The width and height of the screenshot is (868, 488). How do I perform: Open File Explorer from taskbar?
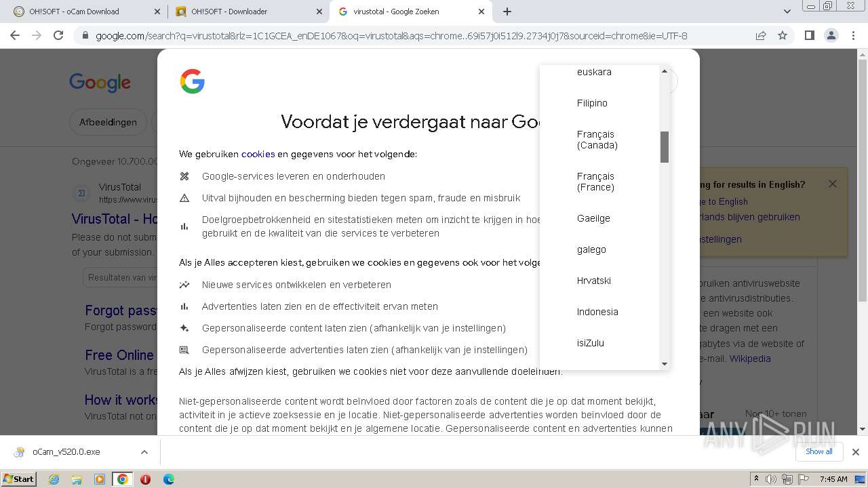[x=77, y=479]
